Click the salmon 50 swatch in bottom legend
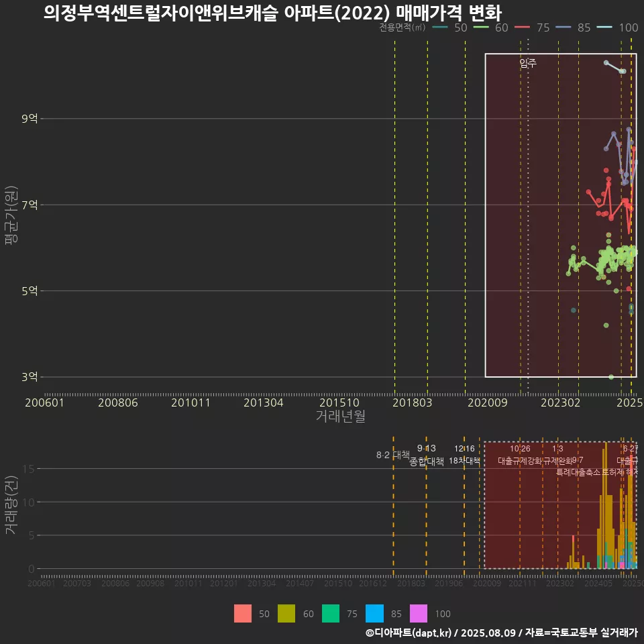644x644 pixels. [243, 614]
